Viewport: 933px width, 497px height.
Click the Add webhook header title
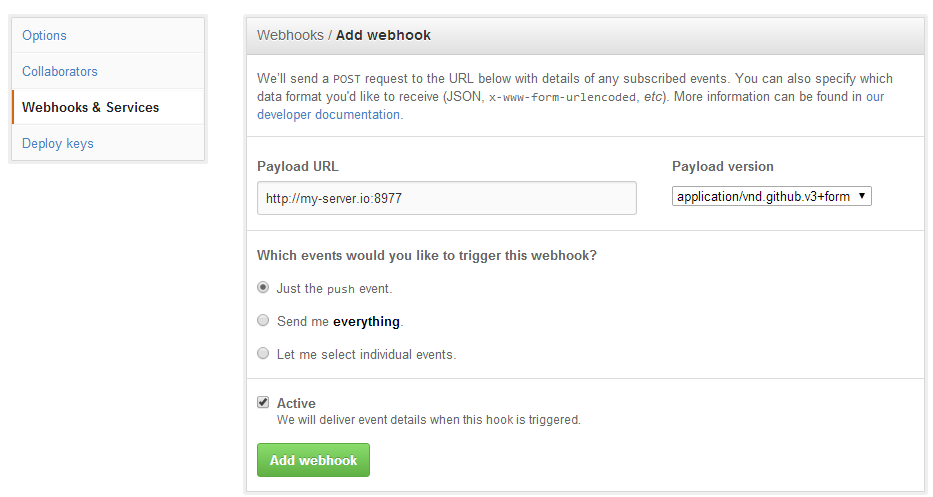point(383,35)
